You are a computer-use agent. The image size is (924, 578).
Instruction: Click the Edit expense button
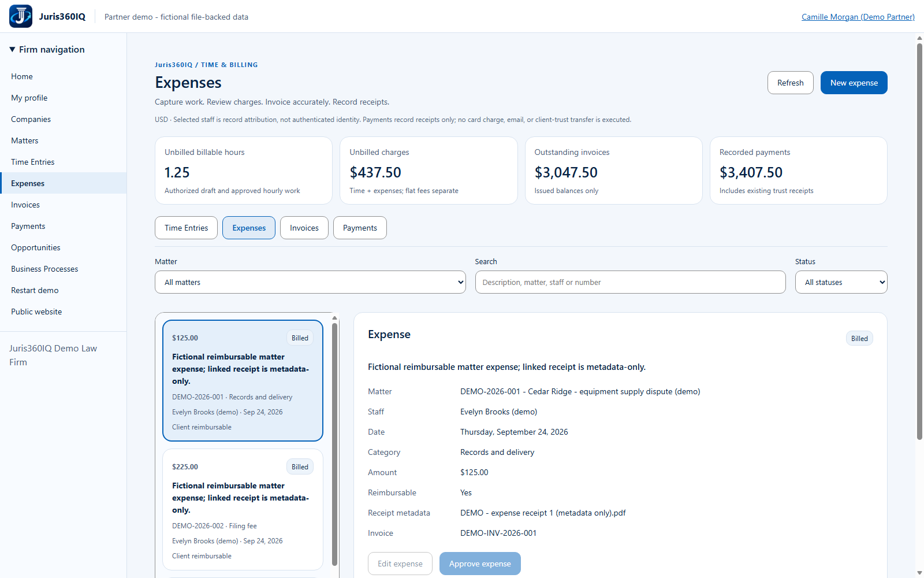[400, 564]
